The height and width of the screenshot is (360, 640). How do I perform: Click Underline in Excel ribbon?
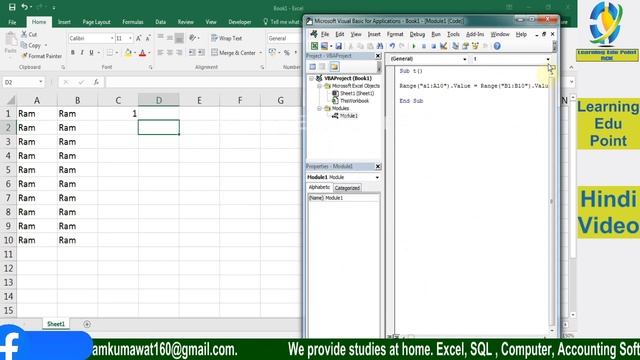click(x=91, y=53)
